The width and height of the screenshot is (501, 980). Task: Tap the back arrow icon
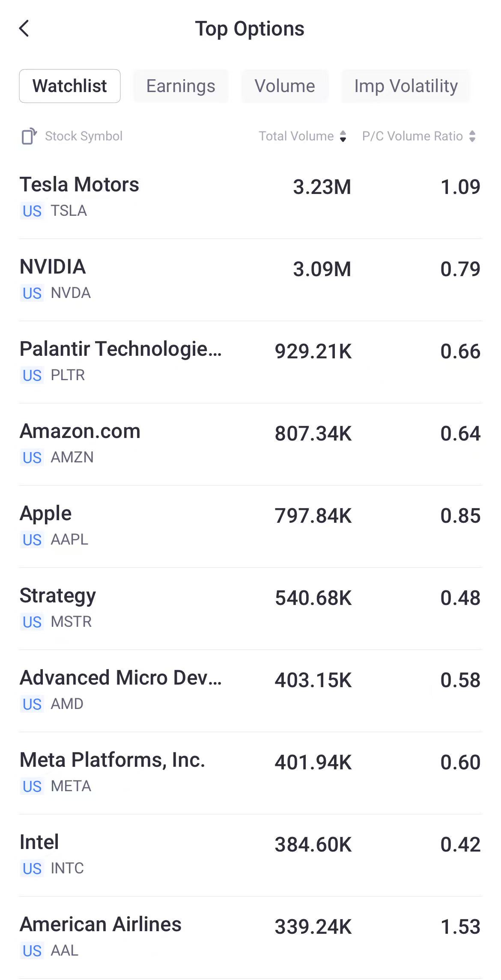pyautogui.click(x=24, y=29)
